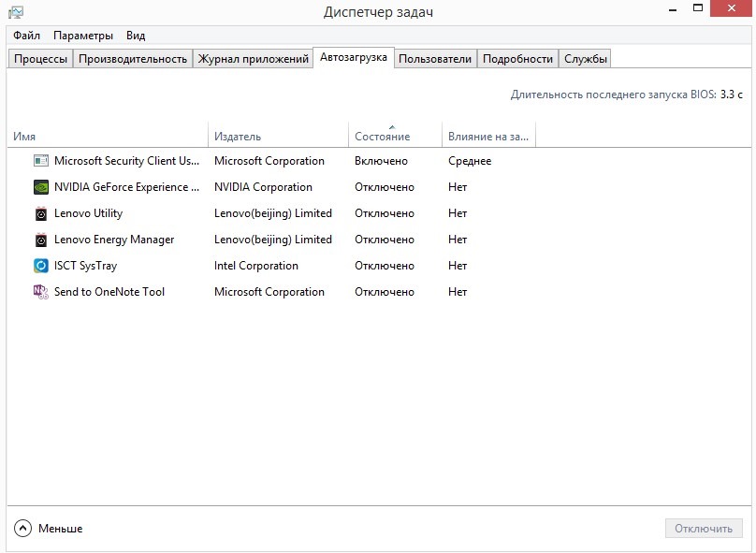Viewport: 756px width, 553px height.
Task: Sort by the Имя column header
Action: pos(107,137)
